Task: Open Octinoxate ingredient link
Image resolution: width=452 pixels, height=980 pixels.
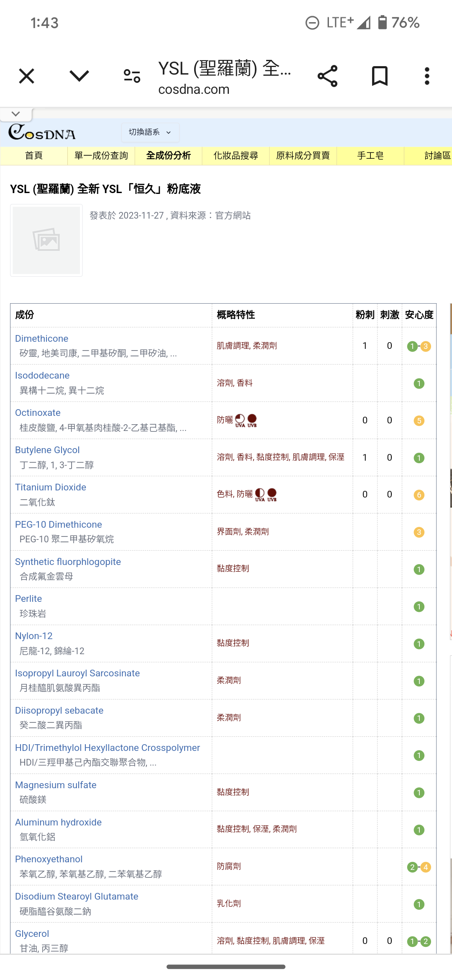Action: (x=38, y=413)
